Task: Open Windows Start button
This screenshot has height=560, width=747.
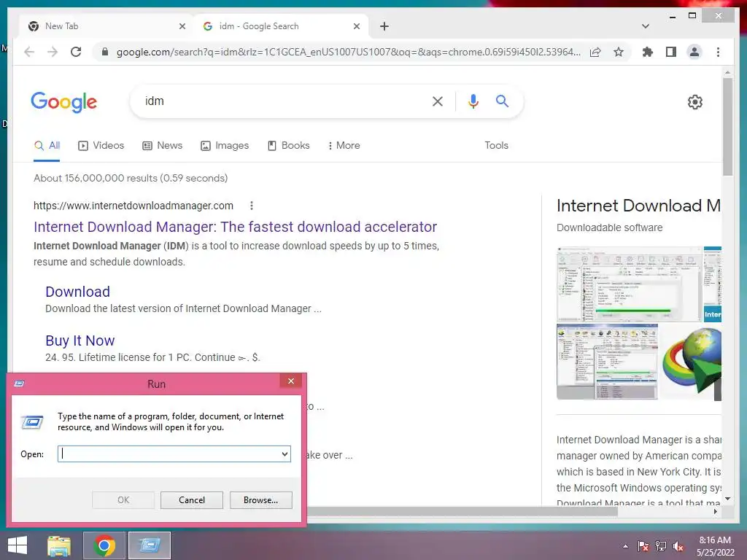Action: (x=18, y=545)
